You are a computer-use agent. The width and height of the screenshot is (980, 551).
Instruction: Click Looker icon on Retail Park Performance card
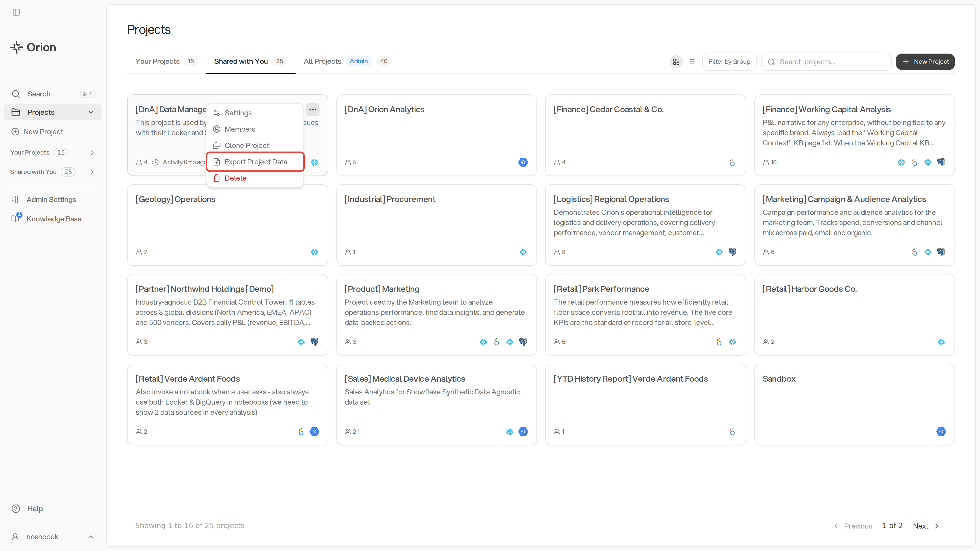click(719, 342)
